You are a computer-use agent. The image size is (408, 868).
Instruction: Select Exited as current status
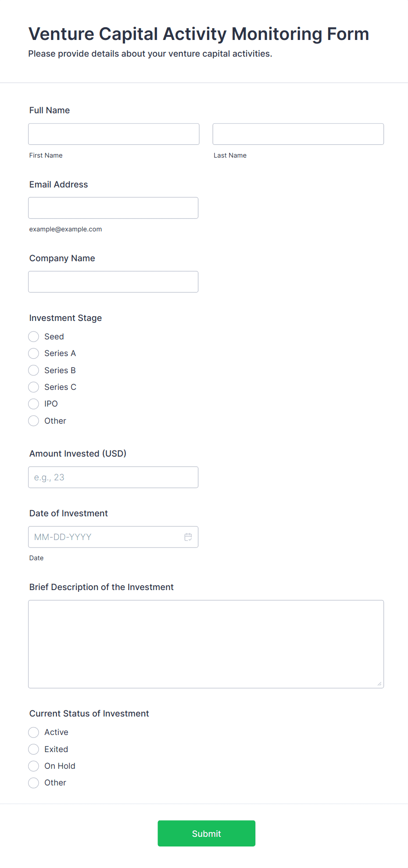coord(34,749)
